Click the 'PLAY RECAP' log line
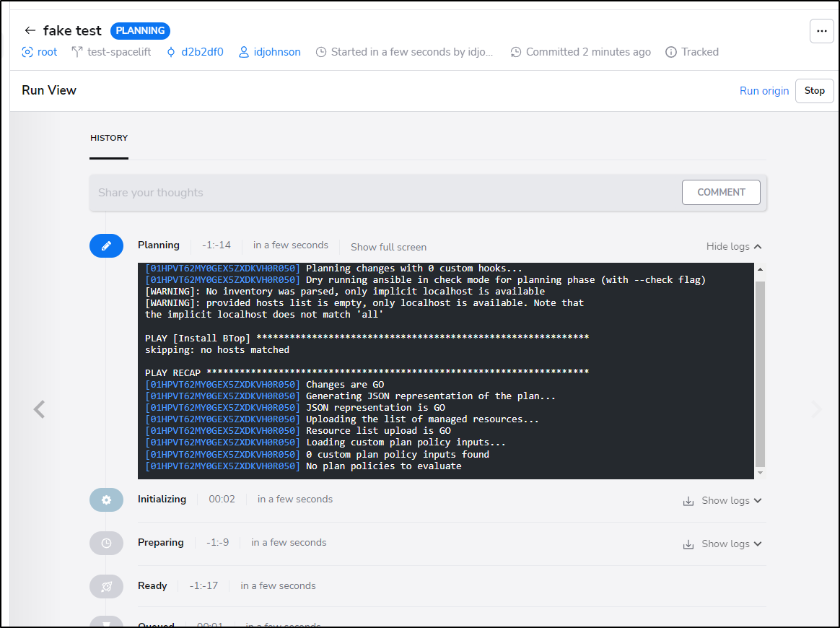Image resolution: width=840 pixels, height=628 pixels. 367,372
